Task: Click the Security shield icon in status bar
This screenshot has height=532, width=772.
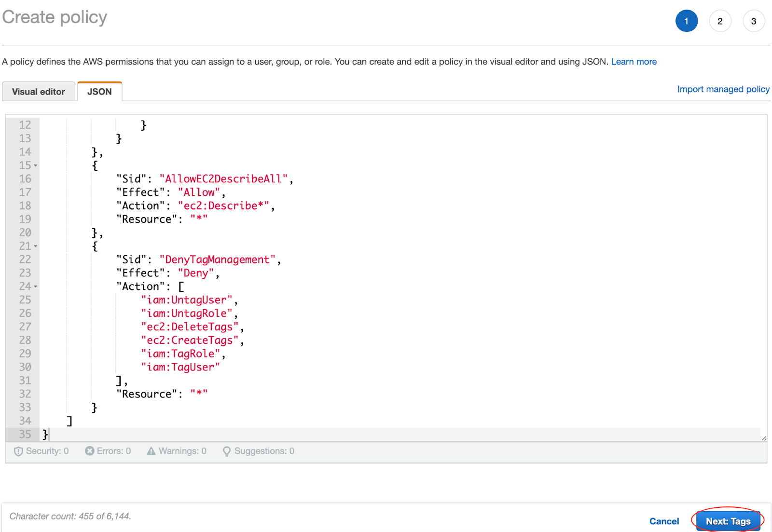Action: point(18,451)
